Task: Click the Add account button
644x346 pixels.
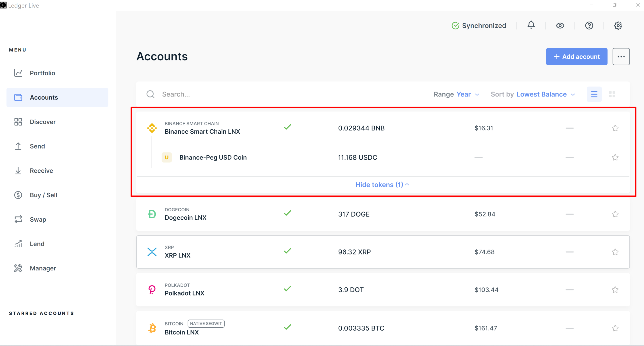Action: coord(577,57)
